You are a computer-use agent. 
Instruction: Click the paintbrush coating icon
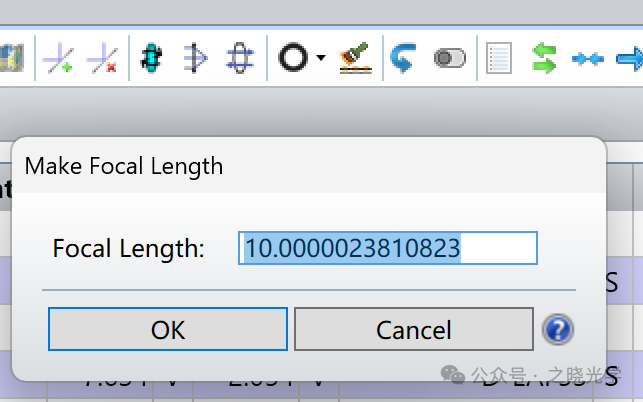pyautogui.click(x=355, y=58)
